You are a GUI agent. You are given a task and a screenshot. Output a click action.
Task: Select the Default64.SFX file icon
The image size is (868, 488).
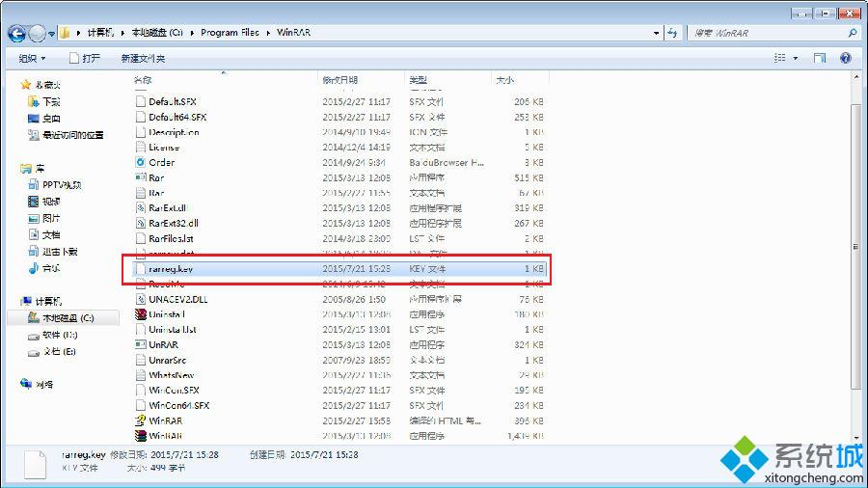(x=141, y=117)
